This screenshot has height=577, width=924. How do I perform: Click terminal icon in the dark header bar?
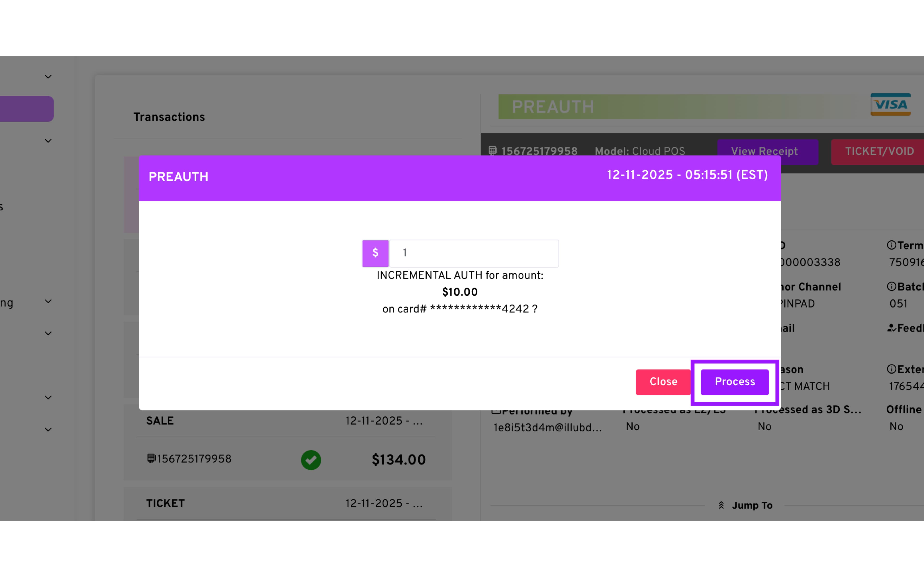click(493, 151)
